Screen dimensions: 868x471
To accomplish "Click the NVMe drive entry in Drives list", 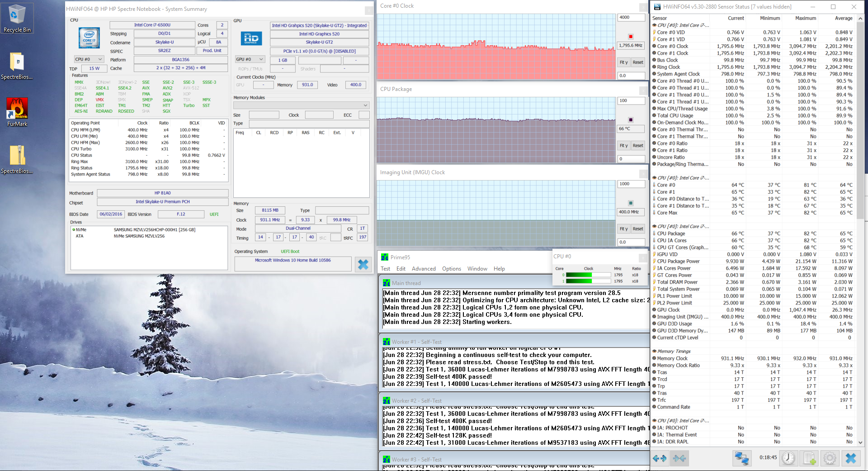I will [x=149, y=230].
